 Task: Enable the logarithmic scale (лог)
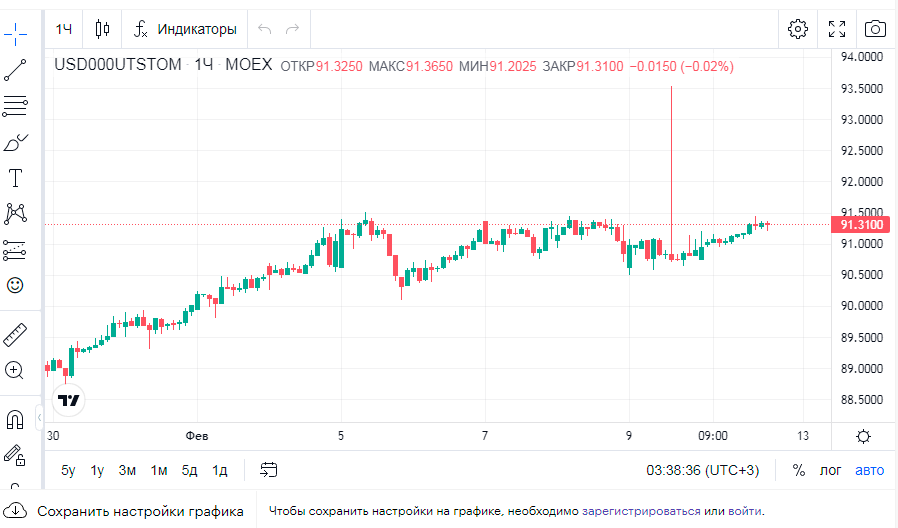click(831, 470)
